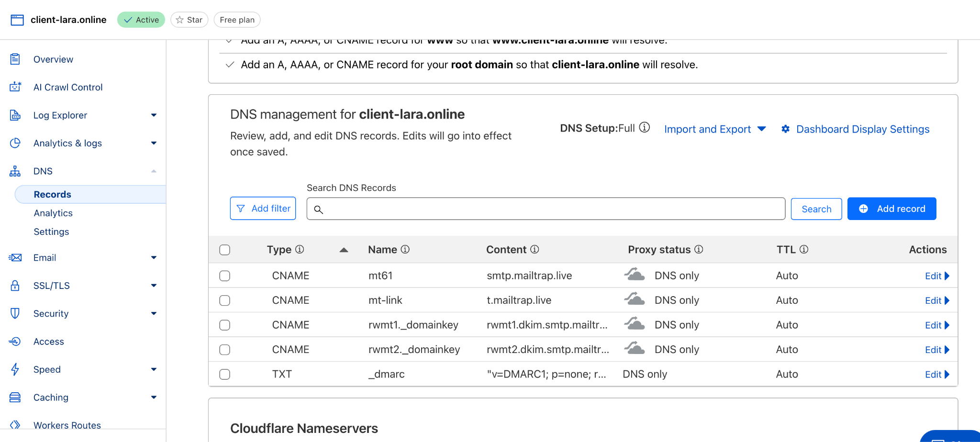
Task: Click the Speed lightning bolt icon
Action: [15, 369]
